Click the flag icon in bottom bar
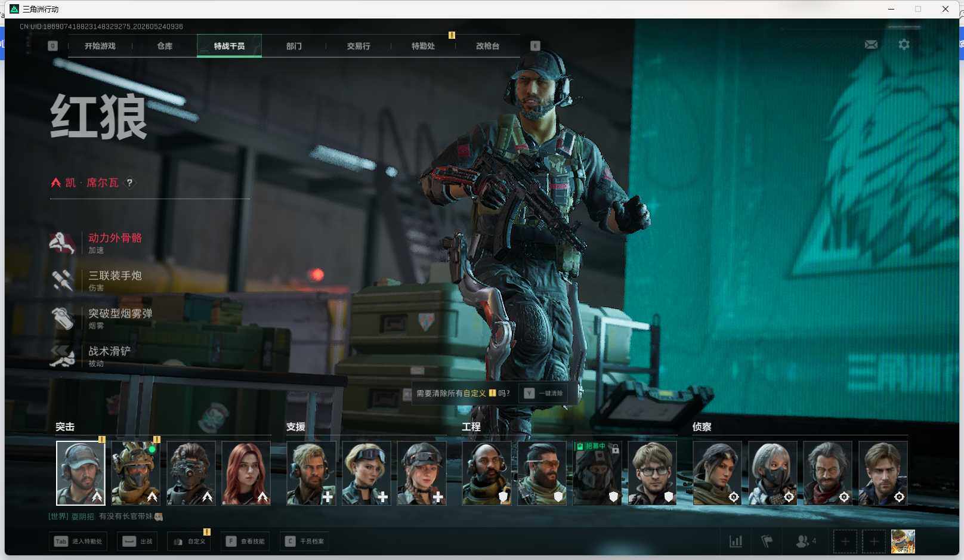Viewport: 964px width, 560px height. [x=767, y=542]
